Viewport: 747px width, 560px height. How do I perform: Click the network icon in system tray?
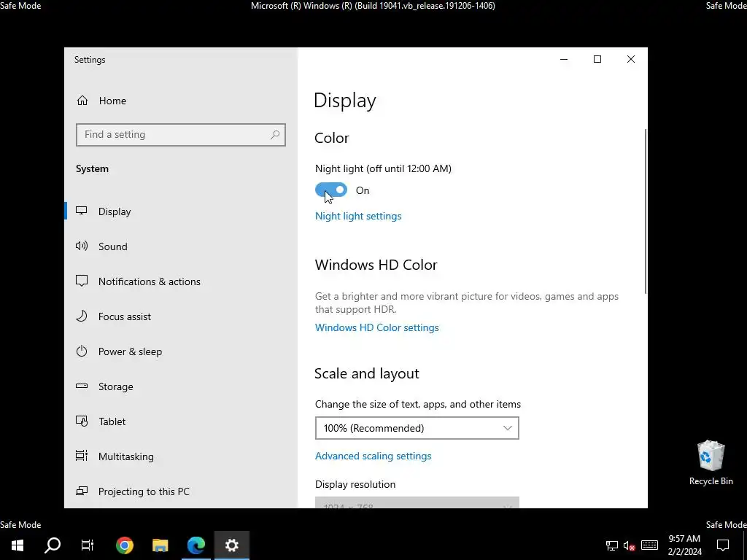click(x=612, y=545)
